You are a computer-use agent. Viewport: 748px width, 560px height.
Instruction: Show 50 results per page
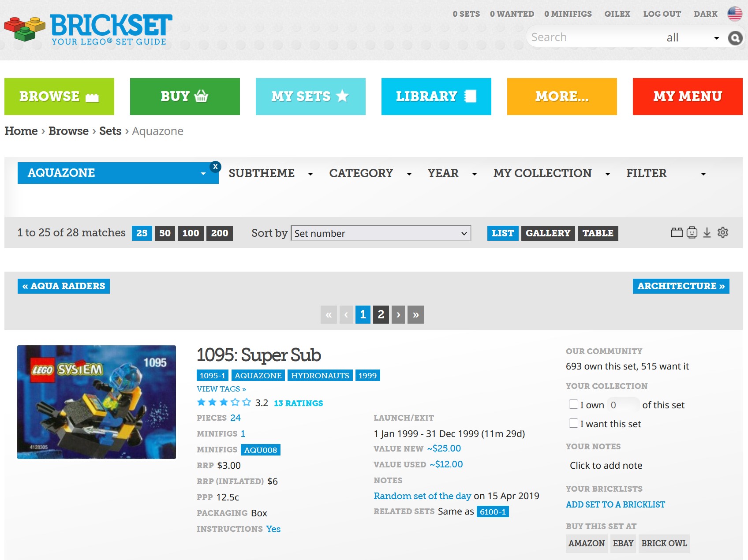pos(165,233)
